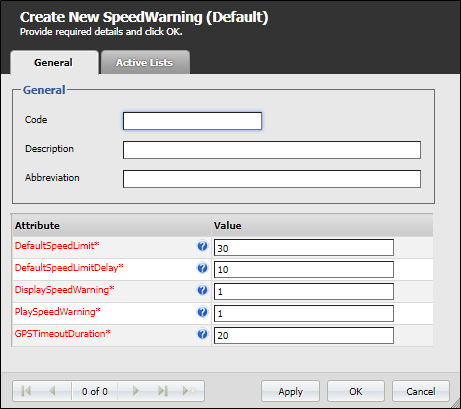Open help icon for DefaultSpeedLimitDelay attribute
461x409 pixels.
[202, 268]
